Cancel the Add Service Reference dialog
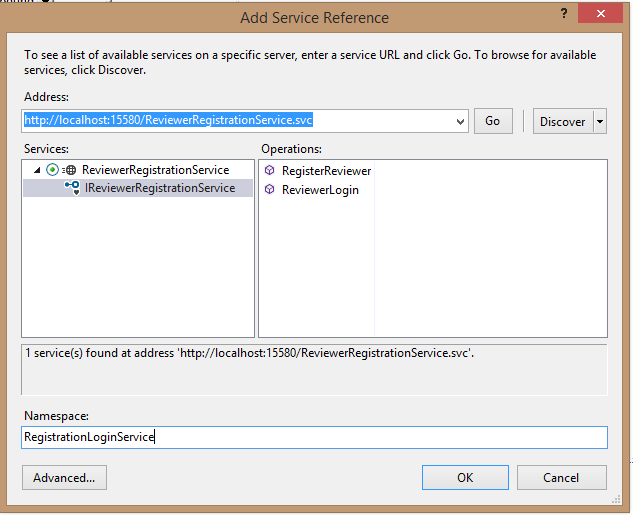The image size is (633, 515). tap(562, 477)
